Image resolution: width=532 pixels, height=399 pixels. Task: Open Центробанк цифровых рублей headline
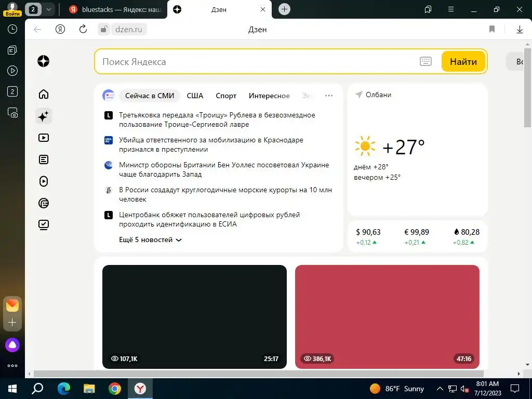tap(209, 219)
